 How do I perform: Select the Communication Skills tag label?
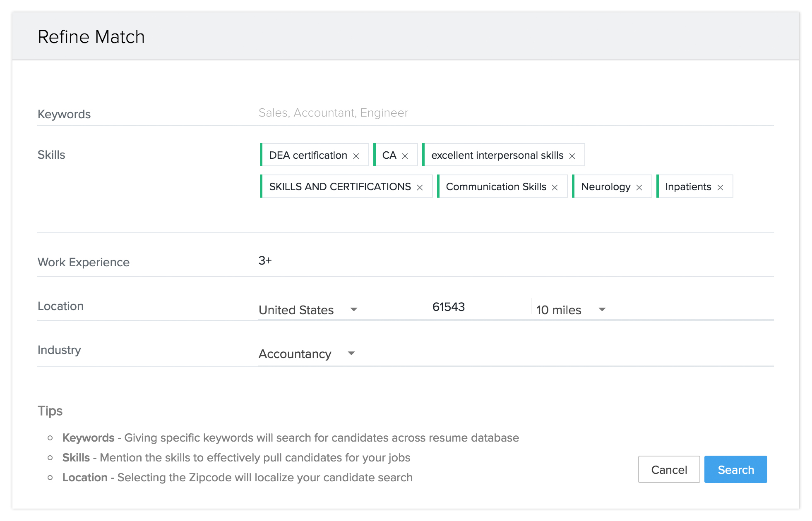click(x=496, y=187)
